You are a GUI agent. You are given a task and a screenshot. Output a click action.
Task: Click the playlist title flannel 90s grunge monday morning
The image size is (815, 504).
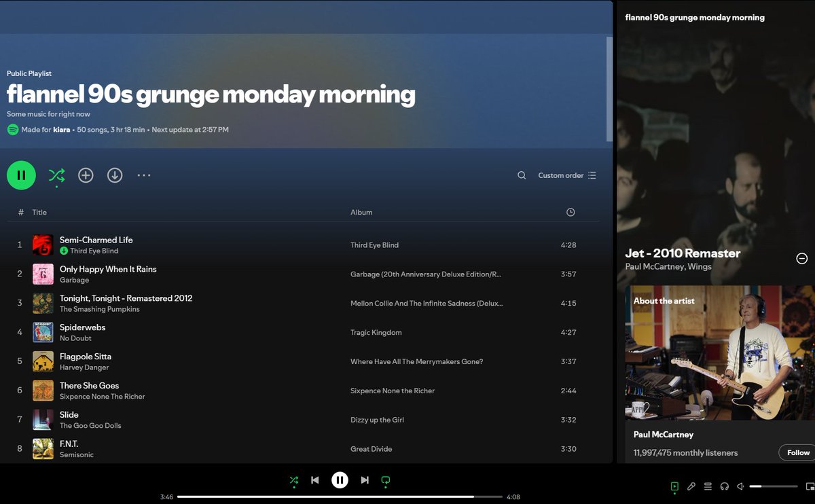[211, 95]
